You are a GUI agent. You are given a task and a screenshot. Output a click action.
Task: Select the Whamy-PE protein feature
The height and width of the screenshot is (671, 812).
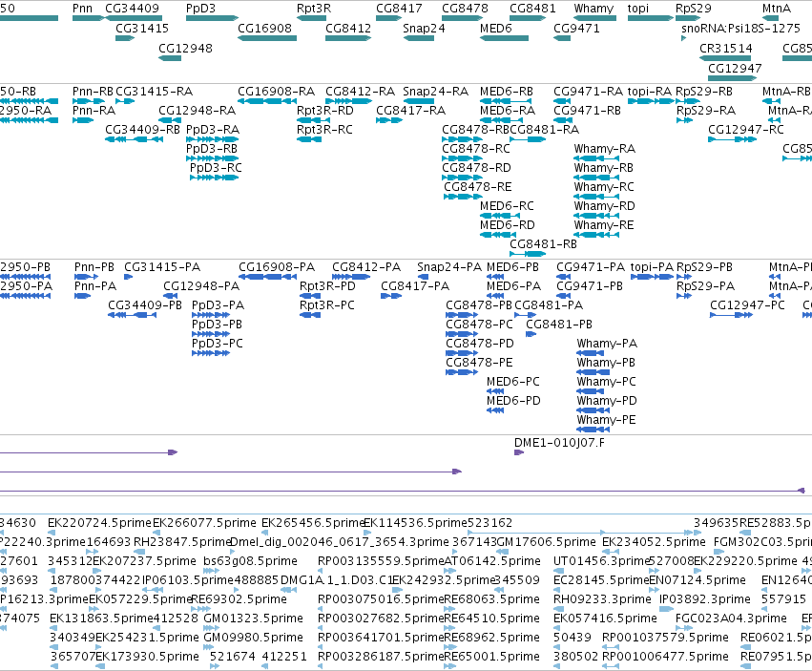593,430
